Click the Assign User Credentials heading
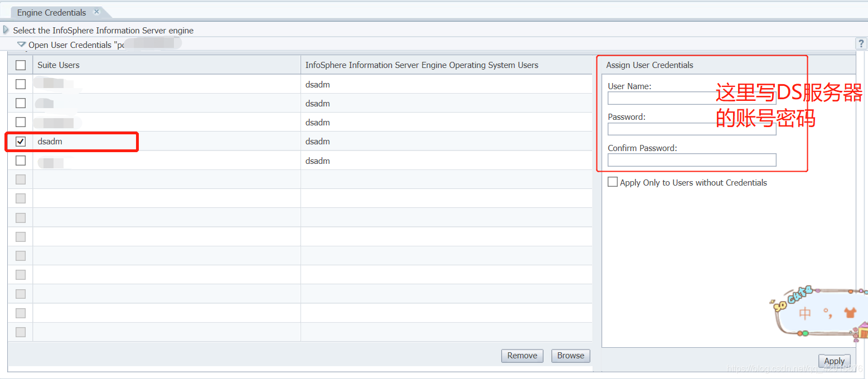Image resolution: width=868 pixels, height=379 pixels. tap(649, 65)
